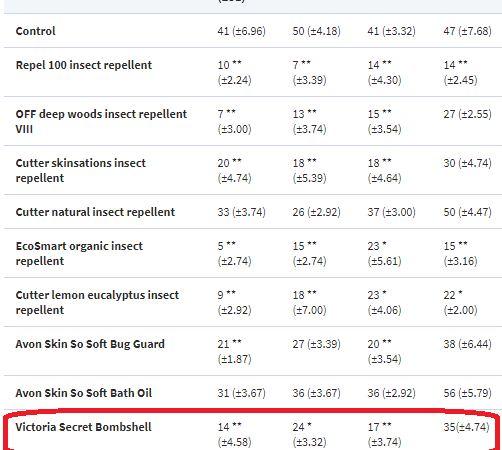Screen dimensions: 502x450
Task: Click Avon Bath Oil value 56 (±5.79)
Action: click(467, 393)
